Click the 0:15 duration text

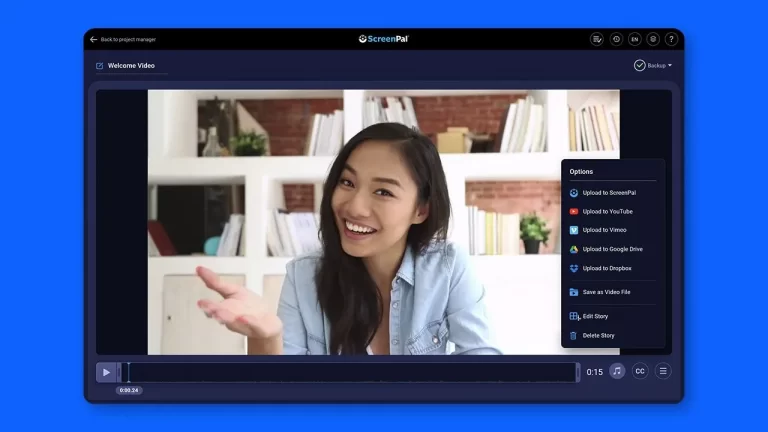coord(595,372)
